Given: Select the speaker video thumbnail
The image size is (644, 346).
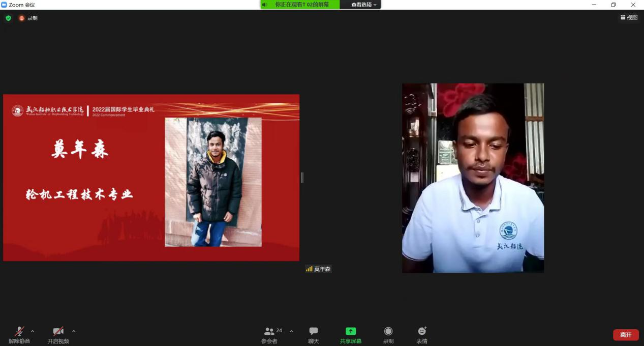Looking at the screenshot, I should [x=473, y=178].
